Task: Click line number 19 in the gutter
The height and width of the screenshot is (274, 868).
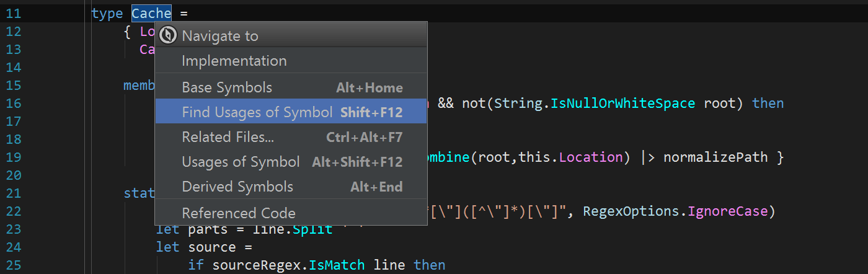Action: (x=14, y=157)
